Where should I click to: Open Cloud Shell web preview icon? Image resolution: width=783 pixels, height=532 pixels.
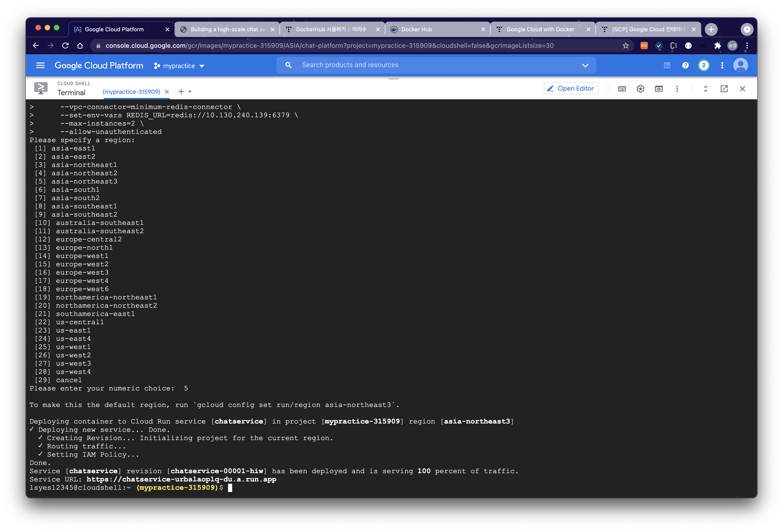(x=659, y=89)
